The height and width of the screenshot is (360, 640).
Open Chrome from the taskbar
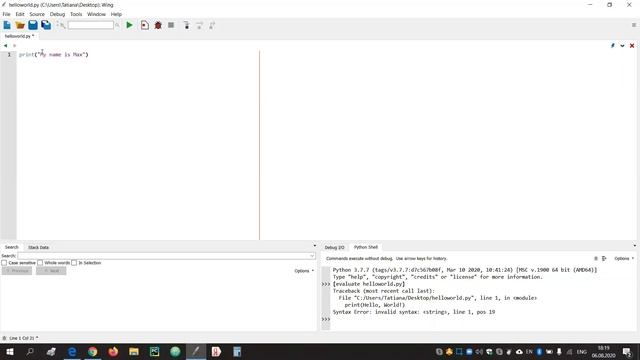tap(93, 351)
